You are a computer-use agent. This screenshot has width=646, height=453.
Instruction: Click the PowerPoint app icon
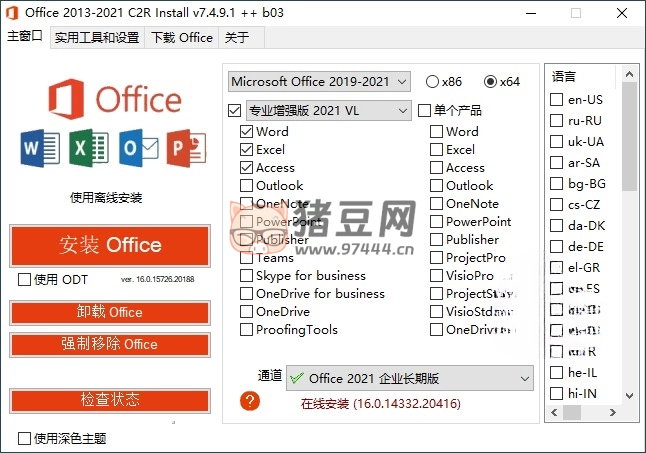click(187, 148)
